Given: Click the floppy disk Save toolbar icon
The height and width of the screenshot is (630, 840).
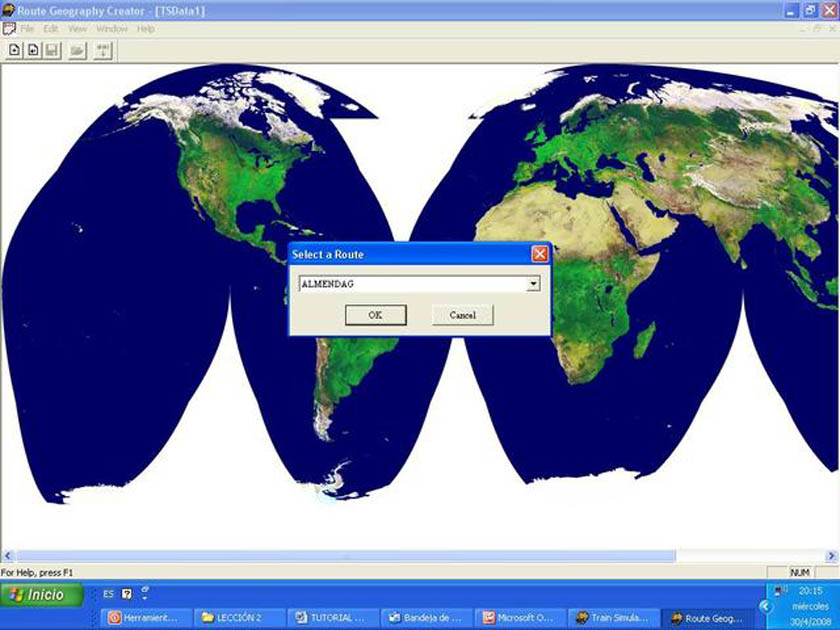Looking at the screenshot, I should [x=51, y=50].
